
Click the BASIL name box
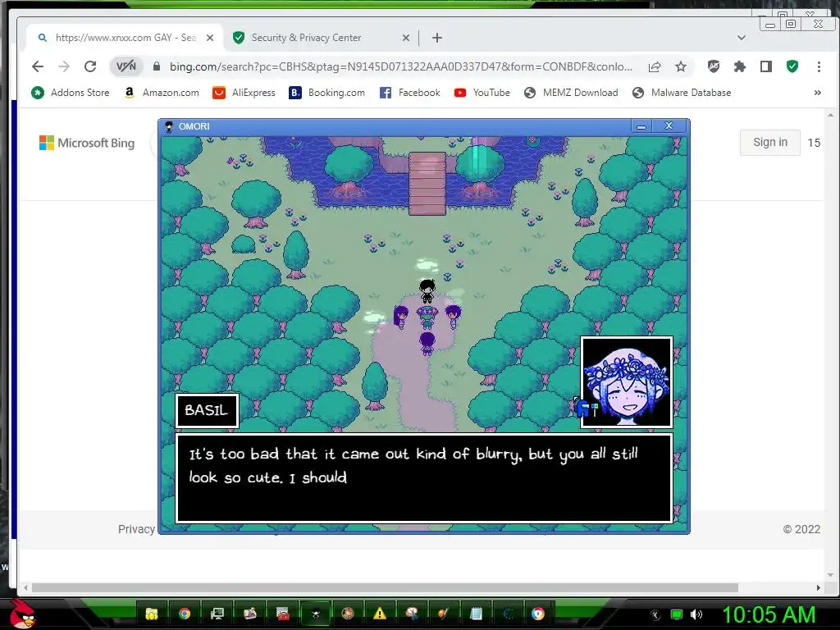tap(207, 410)
